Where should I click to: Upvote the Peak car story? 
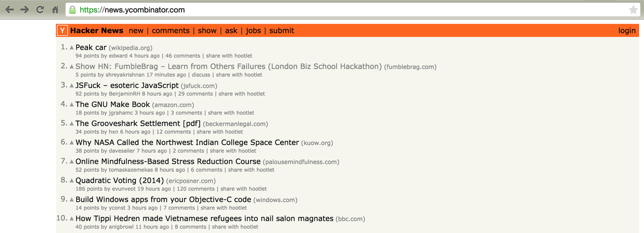click(71, 47)
